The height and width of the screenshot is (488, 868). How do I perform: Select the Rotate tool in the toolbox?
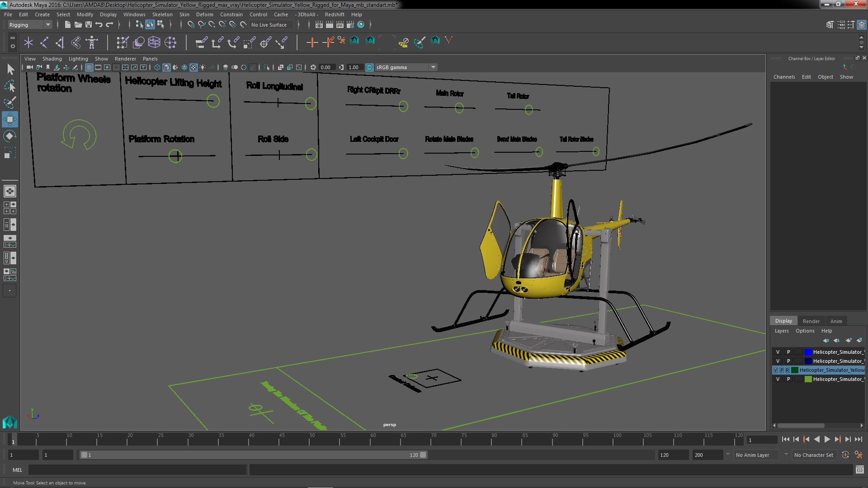pos(9,136)
